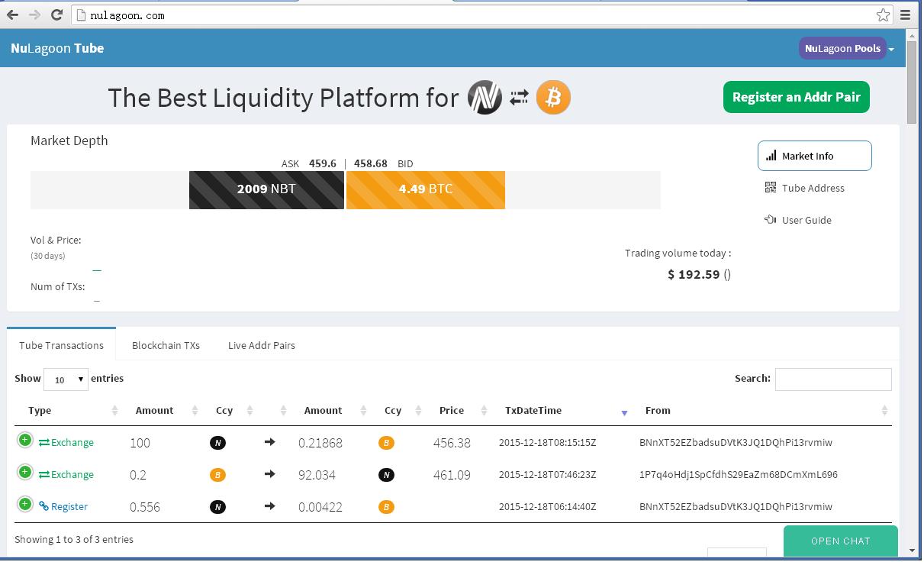The image size is (924, 562).
Task: Click BTC coin icon in 0.2 amount row
Action: [217, 475]
